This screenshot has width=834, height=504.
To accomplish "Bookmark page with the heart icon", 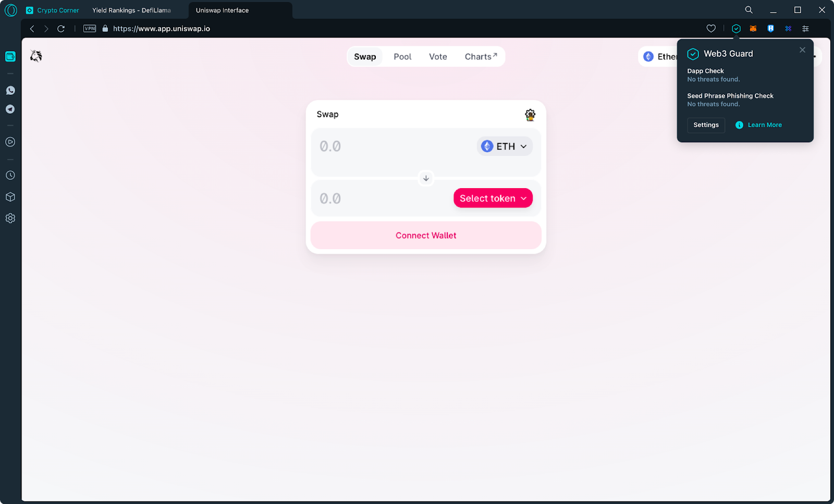I will [711, 29].
